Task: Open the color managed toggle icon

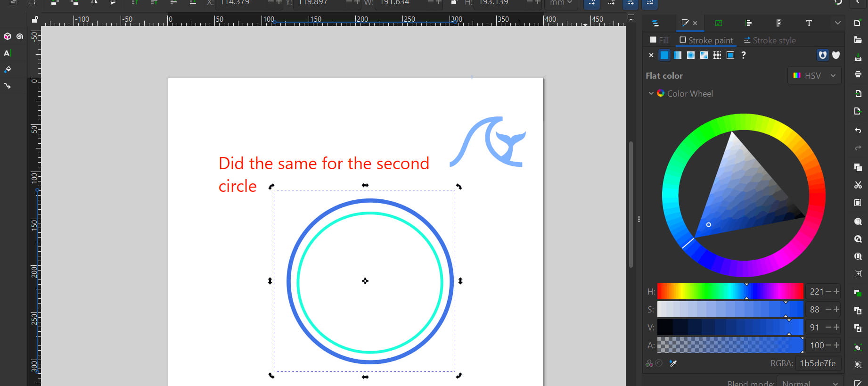Action: click(649, 363)
